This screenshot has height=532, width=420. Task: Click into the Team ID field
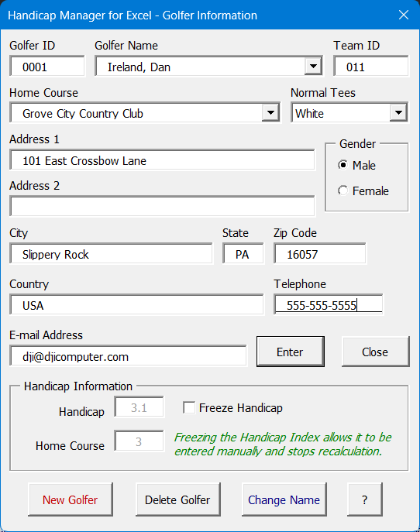click(371, 67)
